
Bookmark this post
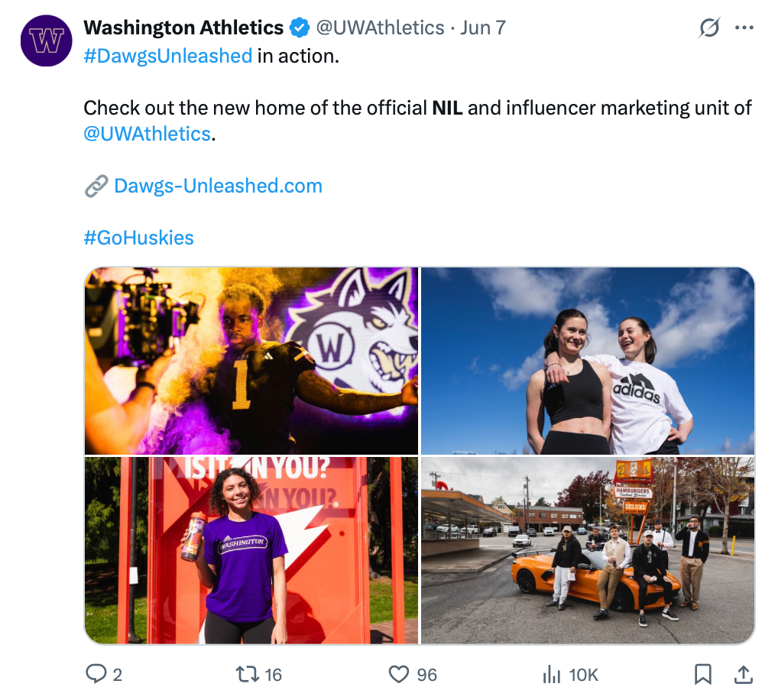(x=702, y=674)
